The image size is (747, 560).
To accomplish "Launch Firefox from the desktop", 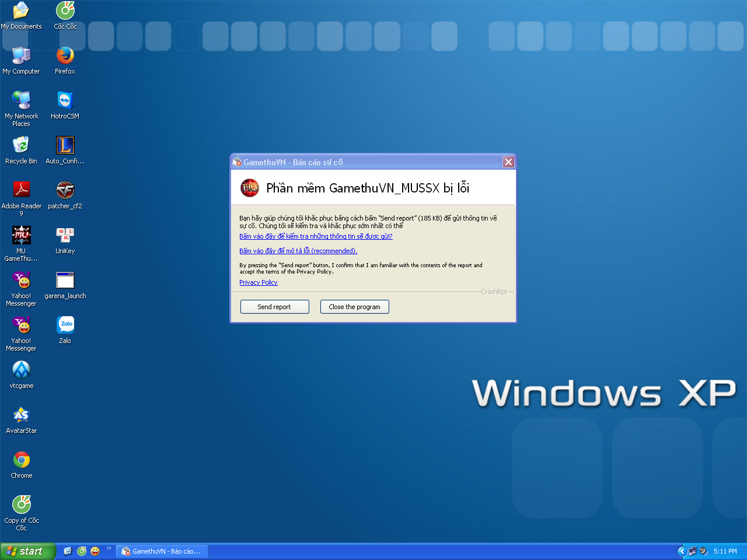I will 65,60.
